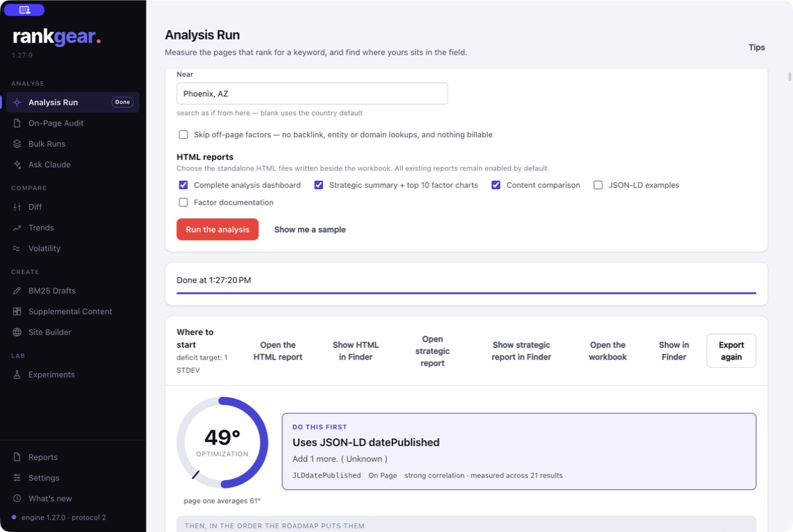Uncheck Complete analysis dashboard

click(183, 185)
